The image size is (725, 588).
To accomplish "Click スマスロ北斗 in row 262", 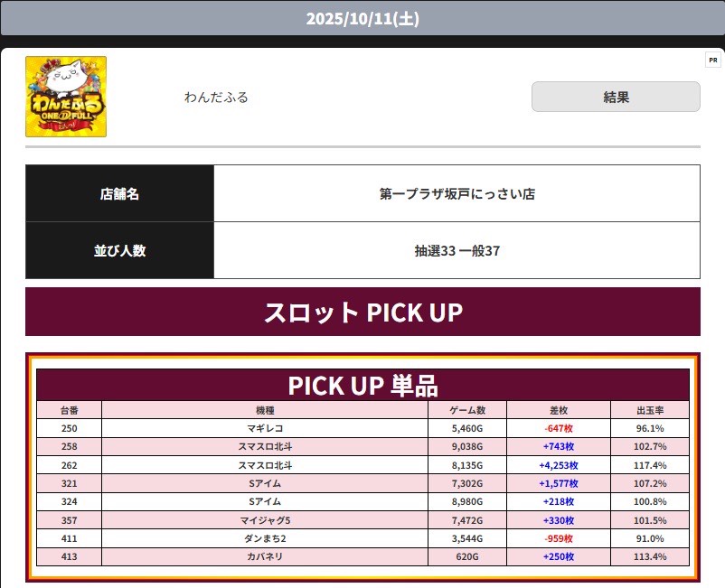I will coord(265,465).
